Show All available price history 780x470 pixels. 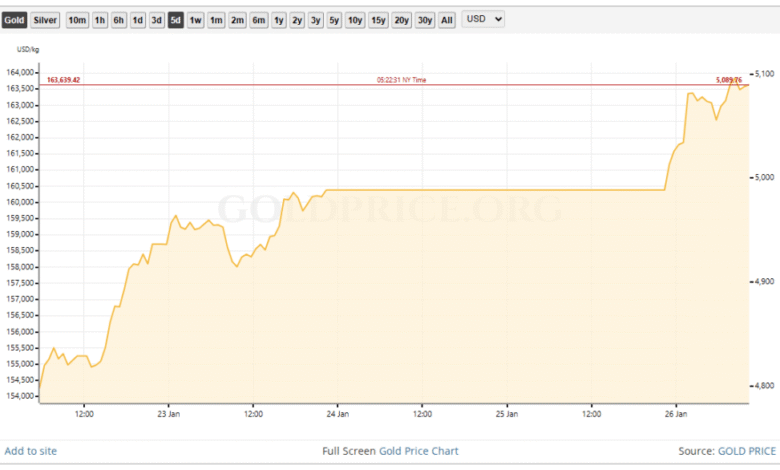click(x=447, y=20)
